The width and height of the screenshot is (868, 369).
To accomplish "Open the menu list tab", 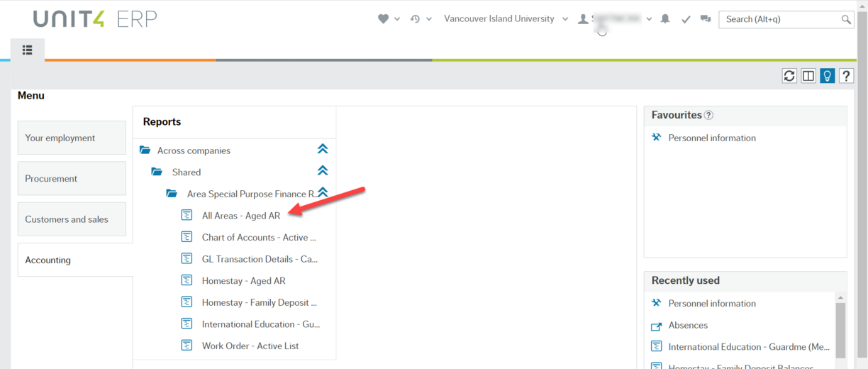I will point(28,50).
